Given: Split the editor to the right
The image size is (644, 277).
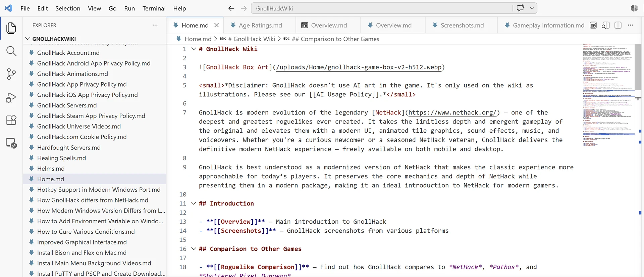Looking at the screenshot, I should click(618, 25).
